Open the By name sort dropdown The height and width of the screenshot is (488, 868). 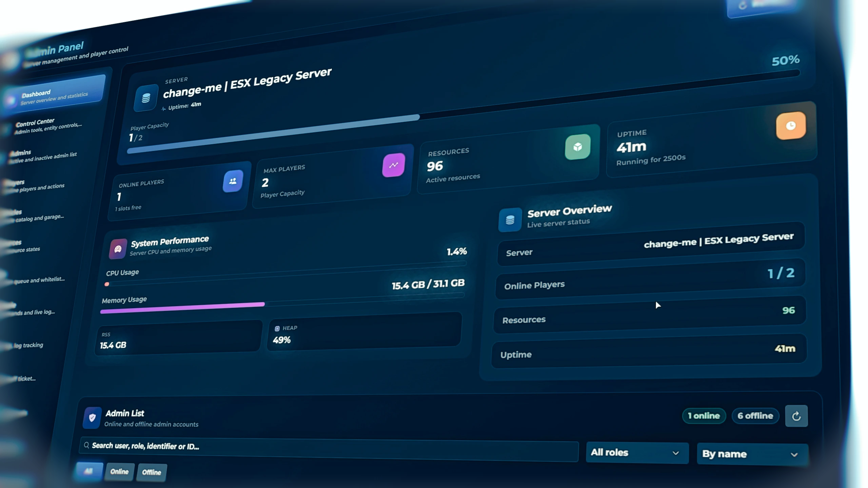point(752,454)
